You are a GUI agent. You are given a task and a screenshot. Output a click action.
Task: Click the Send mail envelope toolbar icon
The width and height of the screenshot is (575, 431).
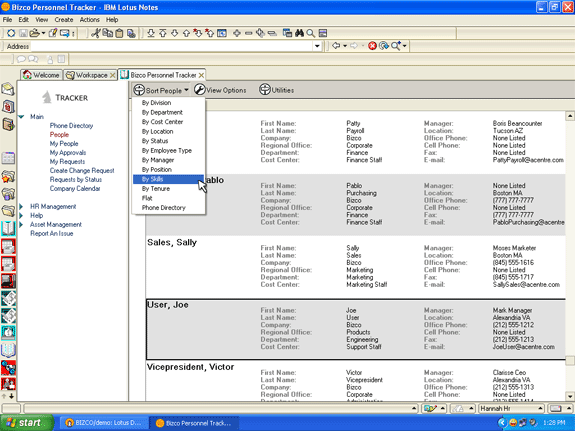pyautogui.click(x=65, y=33)
